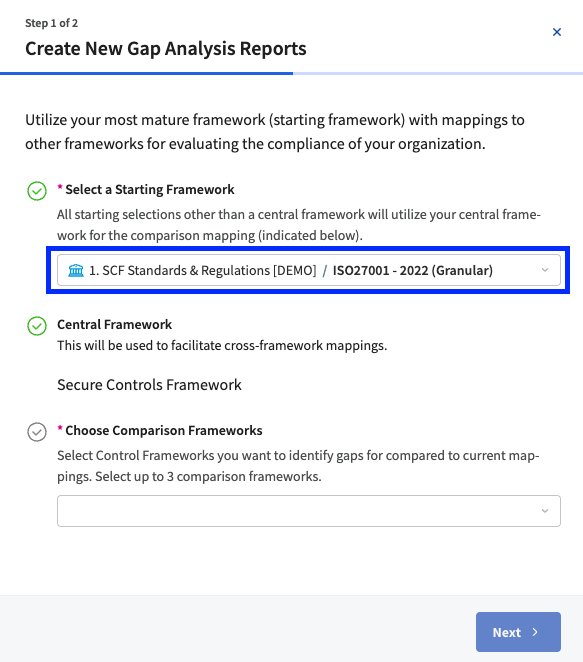
Task: Click the Next button
Action: coord(518,632)
